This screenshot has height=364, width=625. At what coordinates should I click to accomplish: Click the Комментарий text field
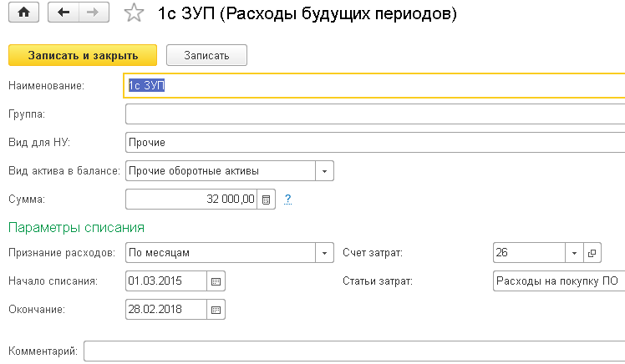[x=354, y=351]
